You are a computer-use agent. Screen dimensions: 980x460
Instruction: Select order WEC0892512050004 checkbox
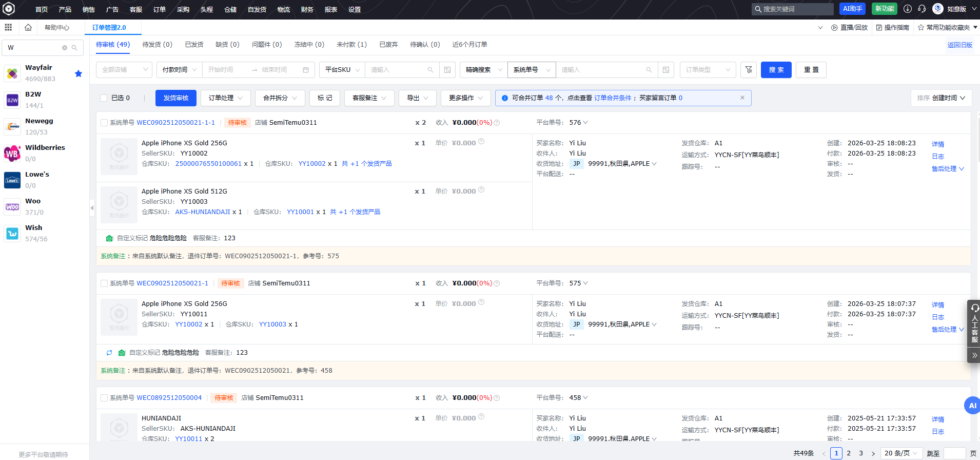(x=104, y=398)
